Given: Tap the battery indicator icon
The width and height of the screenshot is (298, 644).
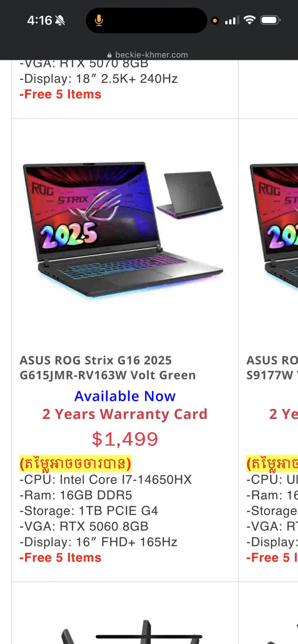Looking at the screenshot, I should [270, 20].
